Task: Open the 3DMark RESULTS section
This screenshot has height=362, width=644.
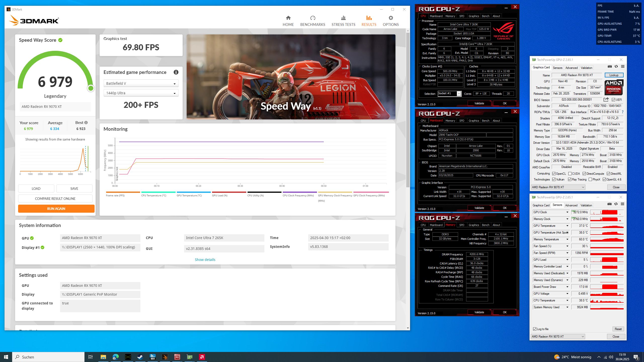Action: point(369,21)
